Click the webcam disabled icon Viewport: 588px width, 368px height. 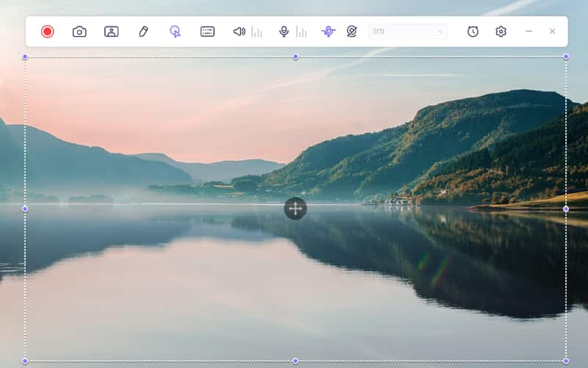click(351, 32)
